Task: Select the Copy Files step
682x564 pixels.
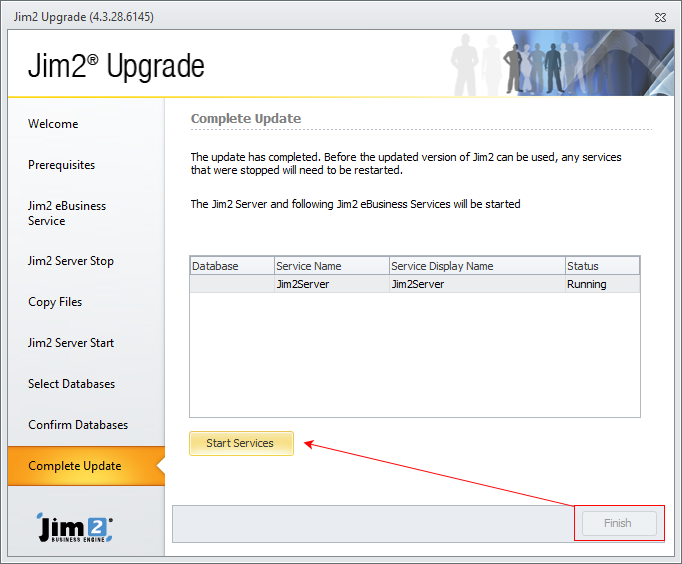Action: point(55,302)
